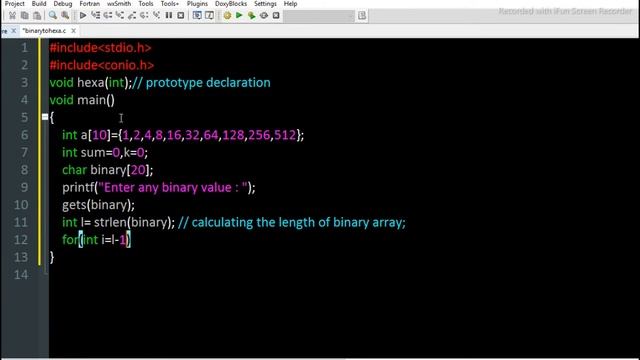
Task: Click the 'int a[10]' array declaration
Action: (x=183, y=135)
